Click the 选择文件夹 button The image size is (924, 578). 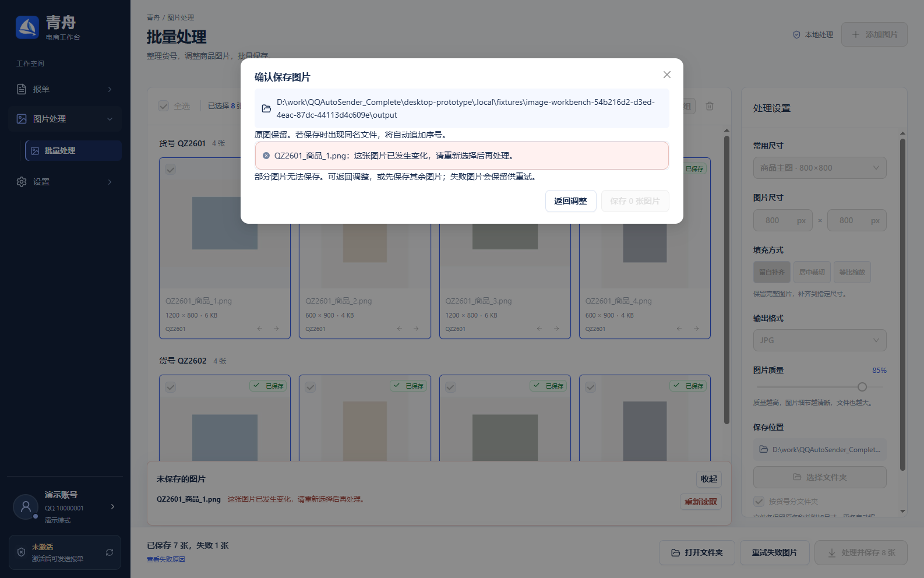coord(820,477)
